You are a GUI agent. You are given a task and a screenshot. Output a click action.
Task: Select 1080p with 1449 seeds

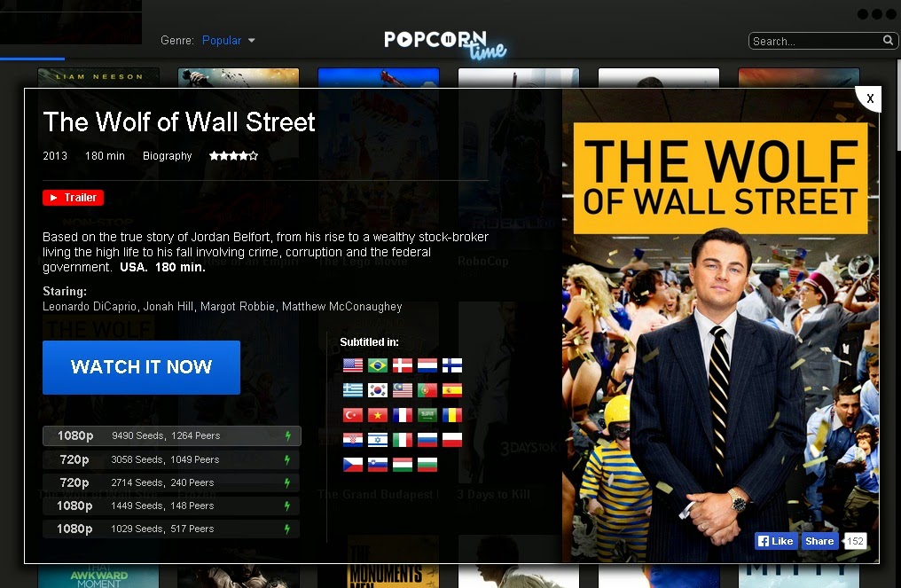tap(171, 506)
